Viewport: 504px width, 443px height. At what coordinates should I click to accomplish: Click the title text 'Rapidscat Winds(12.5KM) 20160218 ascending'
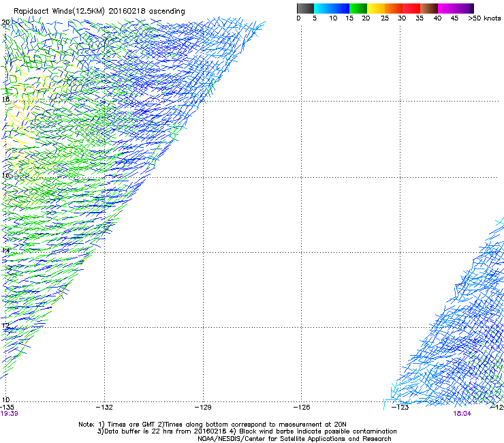99,12
